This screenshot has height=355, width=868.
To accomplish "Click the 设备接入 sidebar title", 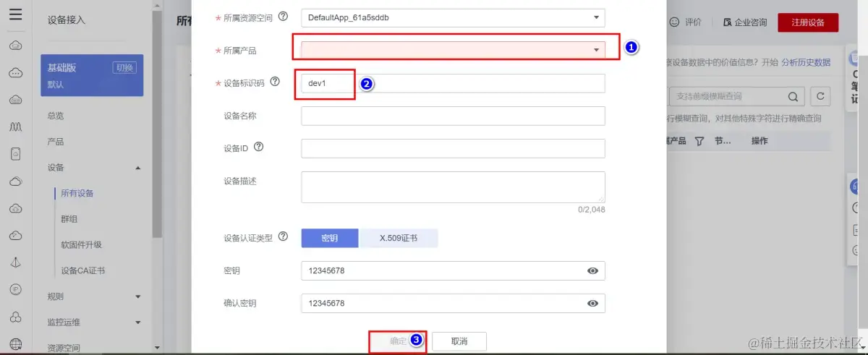I will (x=67, y=20).
